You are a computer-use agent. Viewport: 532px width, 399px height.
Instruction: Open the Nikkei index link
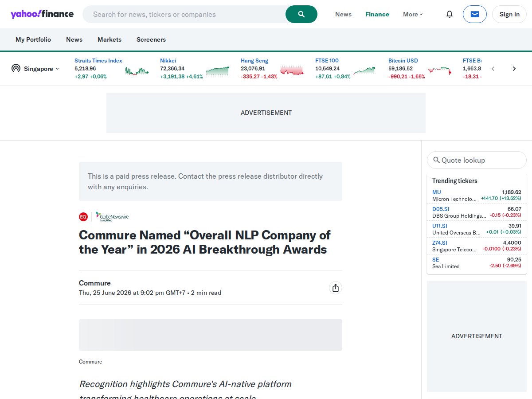pos(168,61)
